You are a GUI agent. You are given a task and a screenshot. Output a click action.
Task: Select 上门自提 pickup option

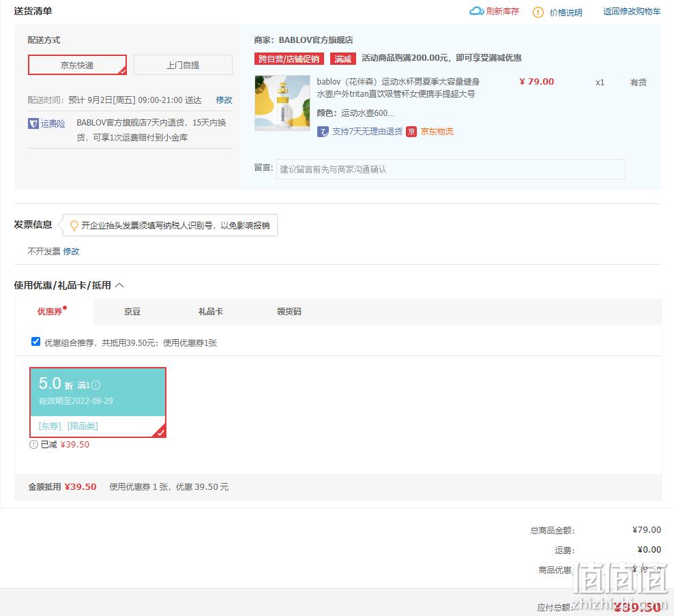[183, 65]
